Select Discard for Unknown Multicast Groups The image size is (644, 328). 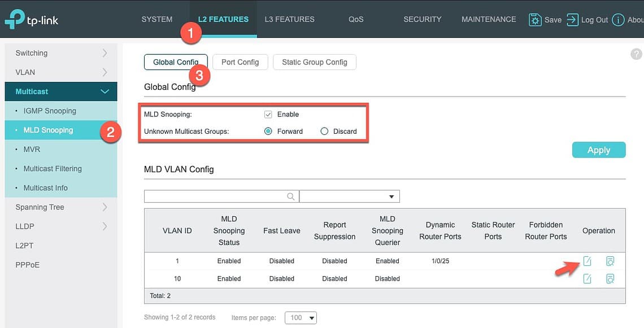click(324, 131)
